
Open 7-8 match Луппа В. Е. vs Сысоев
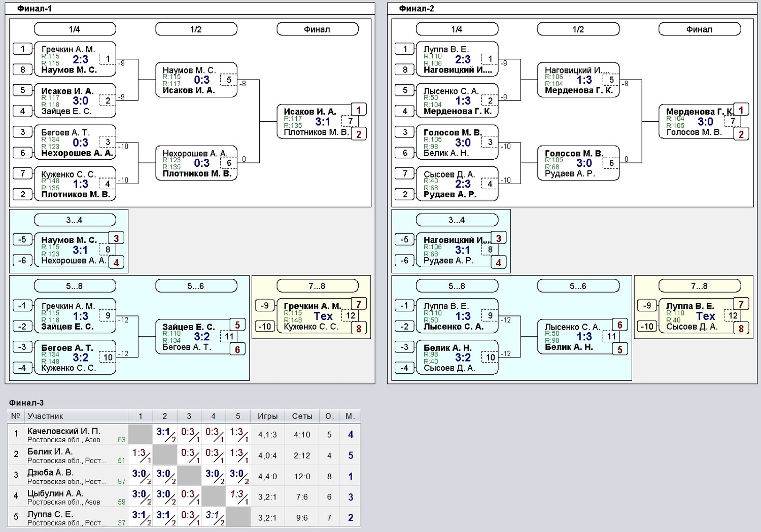click(699, 315)
